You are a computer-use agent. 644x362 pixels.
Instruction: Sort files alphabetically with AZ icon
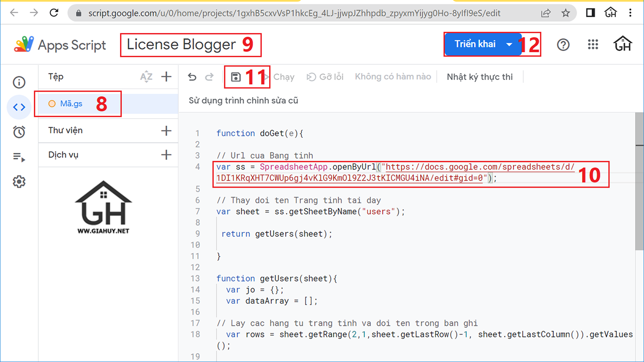pos(146,77)
